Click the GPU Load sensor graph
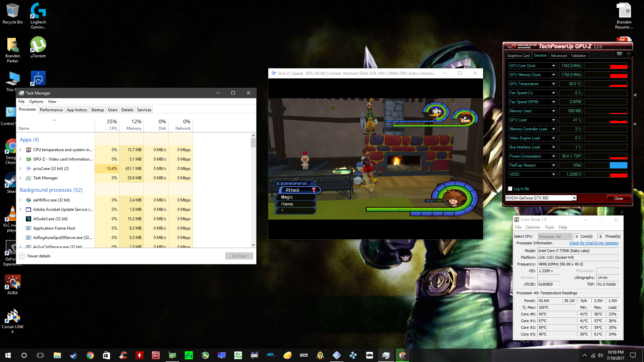 (606, 120)
